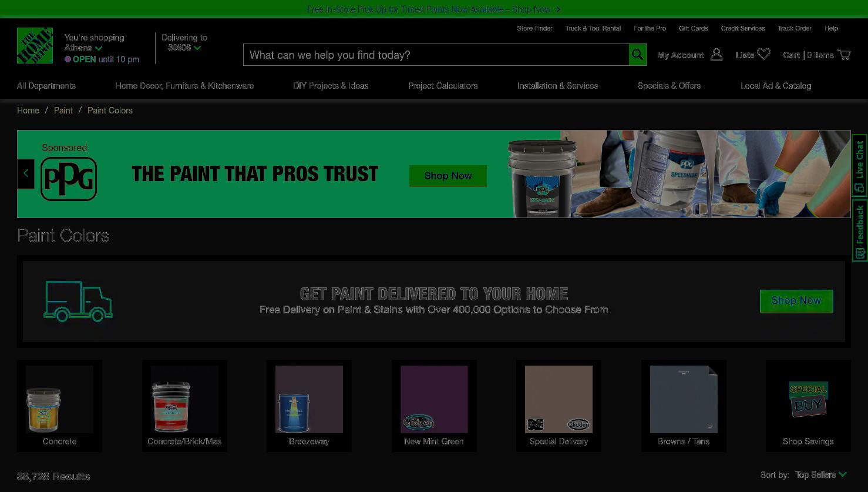Open Installation & Services menu

[x=557, y=86]
